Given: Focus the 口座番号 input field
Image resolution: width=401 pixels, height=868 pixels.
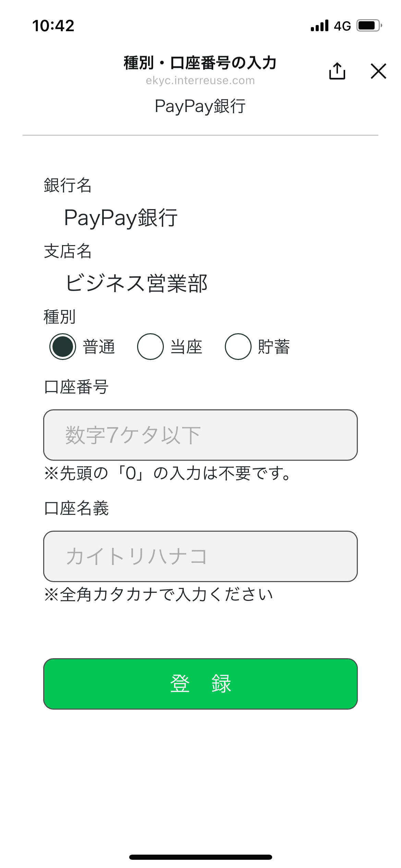Looking at the screenshot, I should [200, 435].
